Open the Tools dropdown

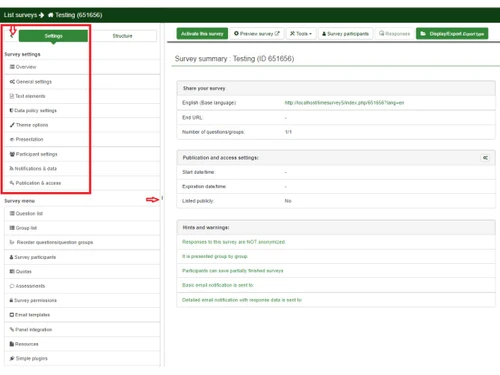click(x=301, y=34)
